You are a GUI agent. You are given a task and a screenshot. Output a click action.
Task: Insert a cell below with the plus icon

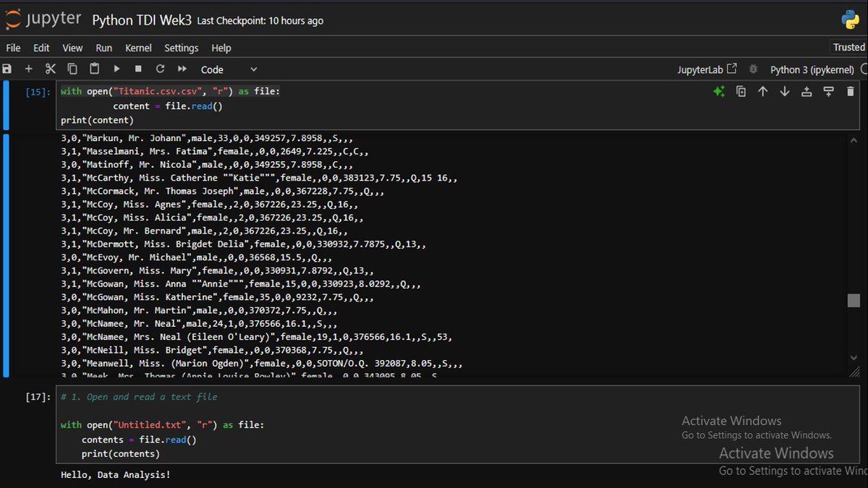tap(29, 69)
